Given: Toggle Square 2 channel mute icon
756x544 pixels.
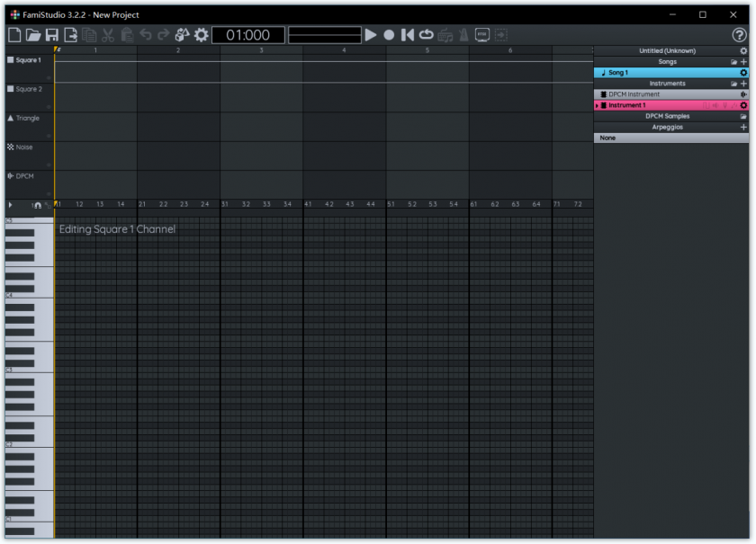Looking at the screenshot, I should 10,89.
